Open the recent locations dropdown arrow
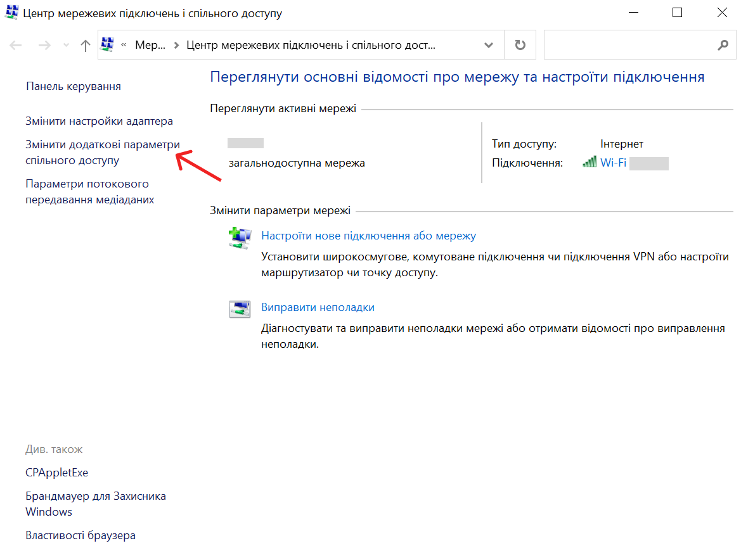Viewport: 741px width, 560px height. pos(67,46)
